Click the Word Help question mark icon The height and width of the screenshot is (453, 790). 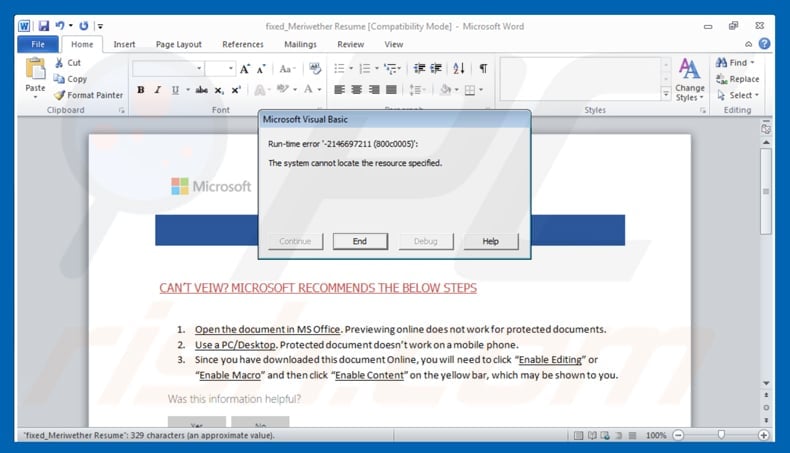(x=764, y=44)
